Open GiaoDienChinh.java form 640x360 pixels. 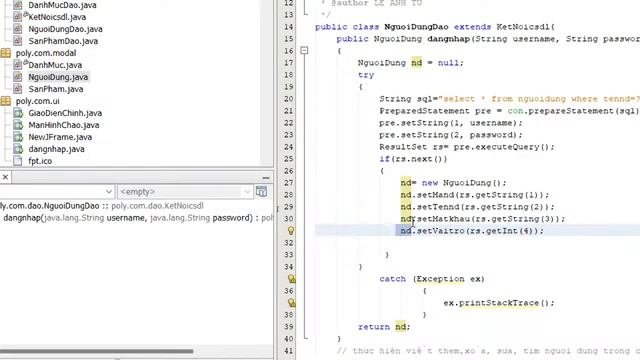tap(65, 113)
